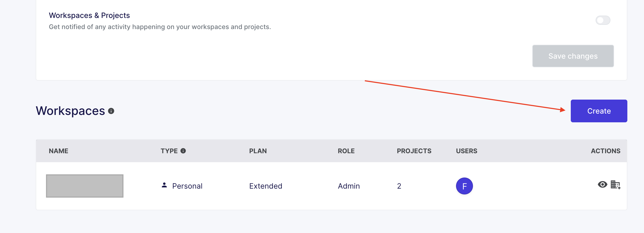
Task: Click the Save changes button
Action: point(573,56)
